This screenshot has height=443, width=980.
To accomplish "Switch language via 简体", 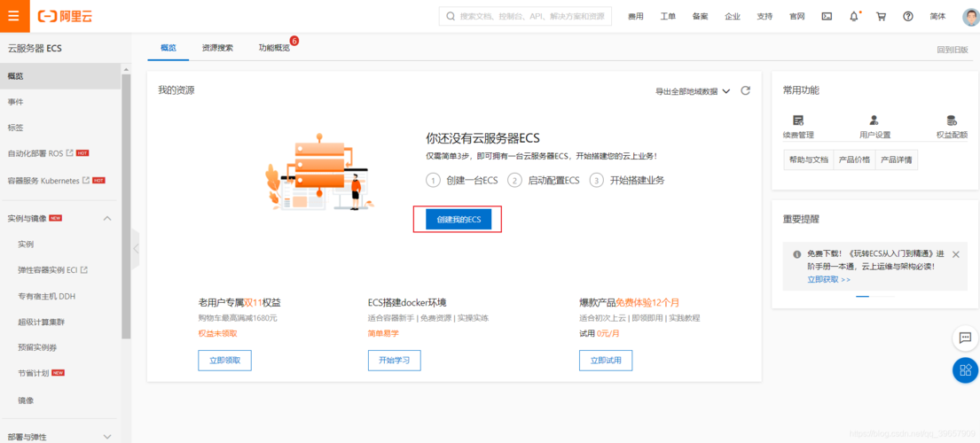I will pyautogui.click(x=937, y=17).
